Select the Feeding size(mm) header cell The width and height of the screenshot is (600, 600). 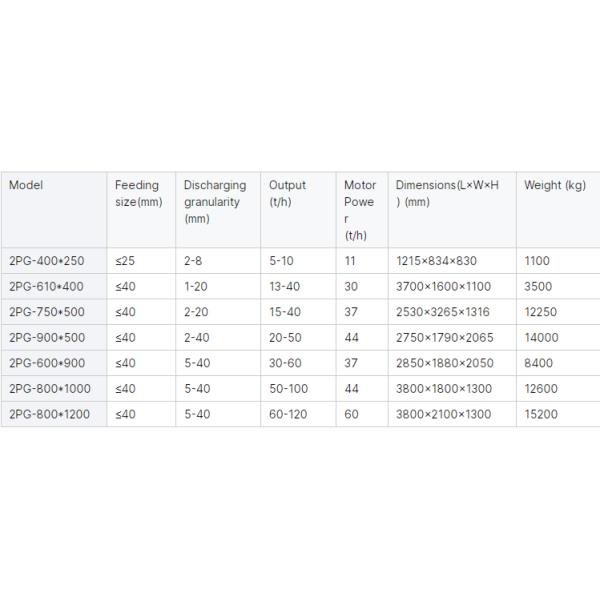[138, 193]
